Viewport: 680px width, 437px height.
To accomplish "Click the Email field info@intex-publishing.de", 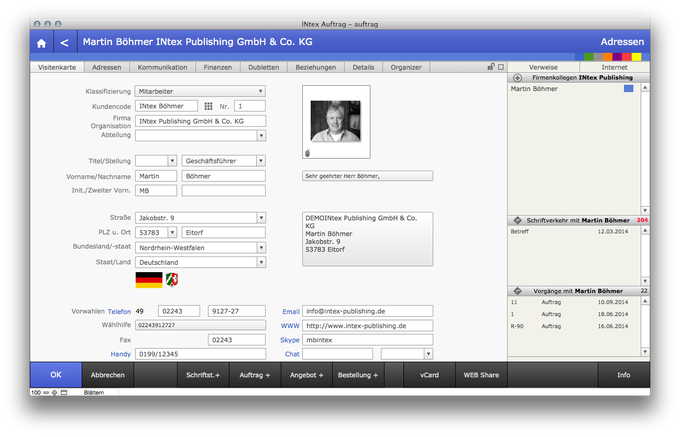I will (368, 311).
